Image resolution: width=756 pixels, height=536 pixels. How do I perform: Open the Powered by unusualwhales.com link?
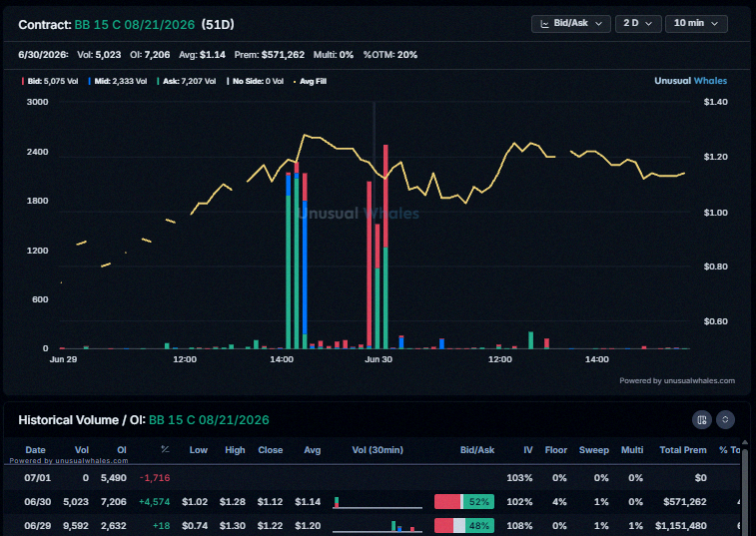click(x=677, y=381)
